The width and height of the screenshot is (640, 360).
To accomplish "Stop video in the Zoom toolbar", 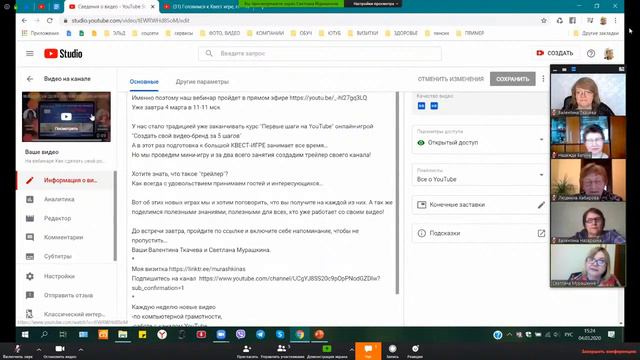I will (60, 350).
